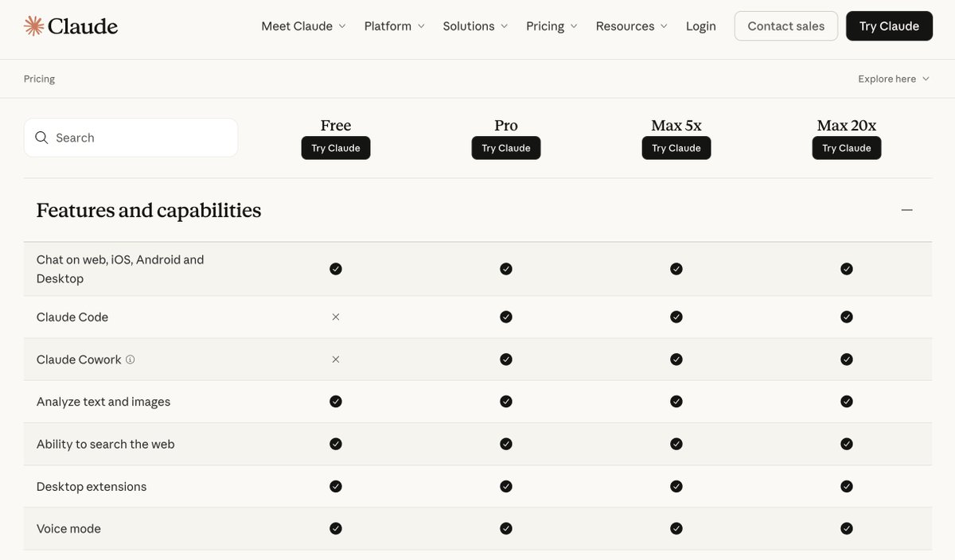The height and width of the screenshot is (560, 955).
Task: Click the Voice mode feature label
Action: click(68, 528)
